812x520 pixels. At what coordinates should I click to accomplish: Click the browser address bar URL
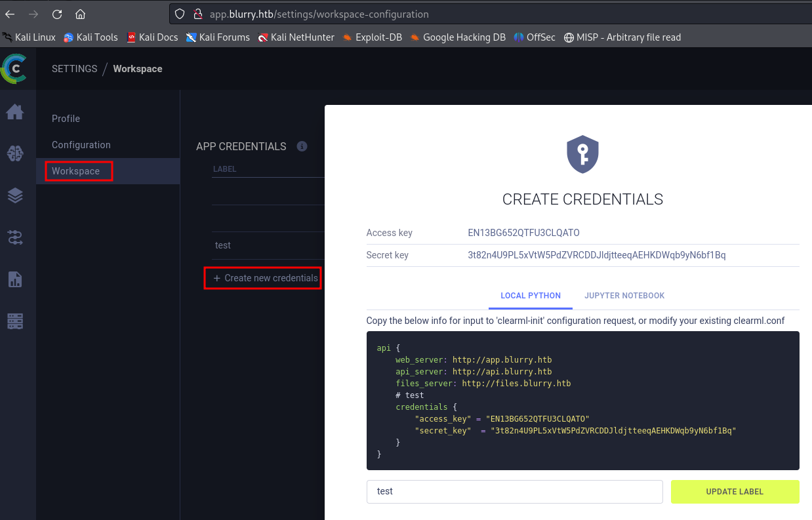(319, 14)
